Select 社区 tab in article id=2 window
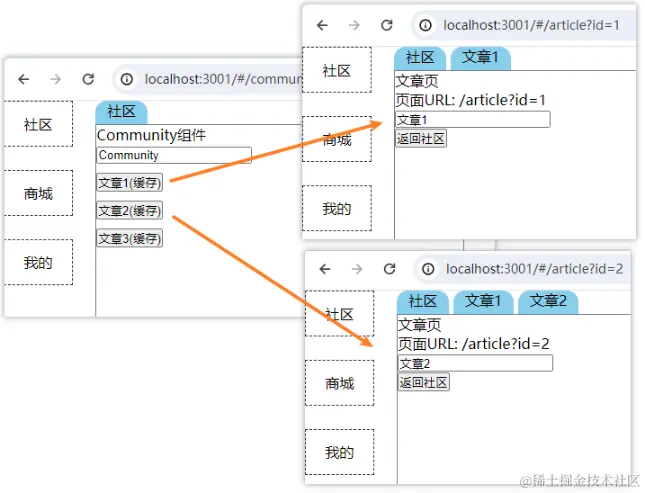The image size is (645, 493). point(422,302)
